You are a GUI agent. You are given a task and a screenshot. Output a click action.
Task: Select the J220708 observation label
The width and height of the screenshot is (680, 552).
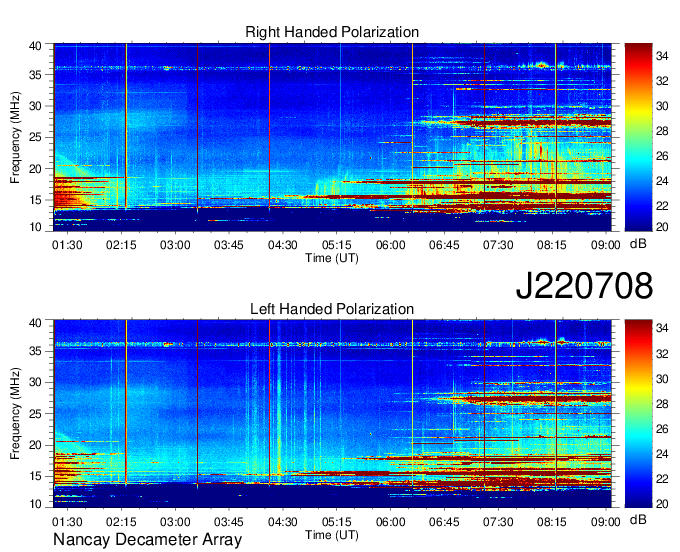[x=584, y=286]
